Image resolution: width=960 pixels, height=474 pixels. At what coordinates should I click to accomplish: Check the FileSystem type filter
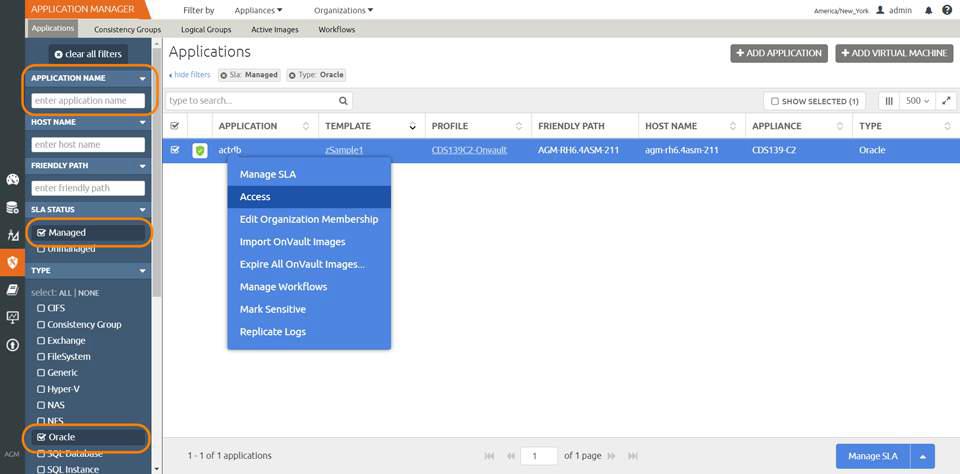pyautogui.click(x=41, y=356)
